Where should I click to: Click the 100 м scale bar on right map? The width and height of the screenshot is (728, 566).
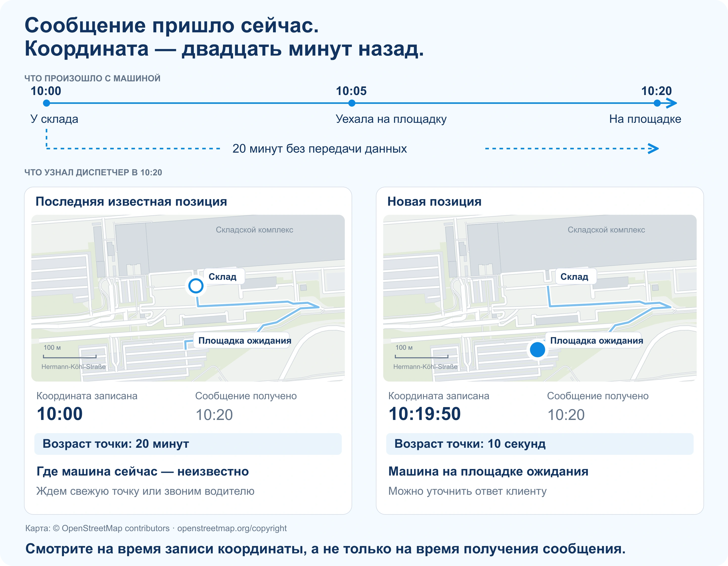pyautogui.click(x=422, y=357)
